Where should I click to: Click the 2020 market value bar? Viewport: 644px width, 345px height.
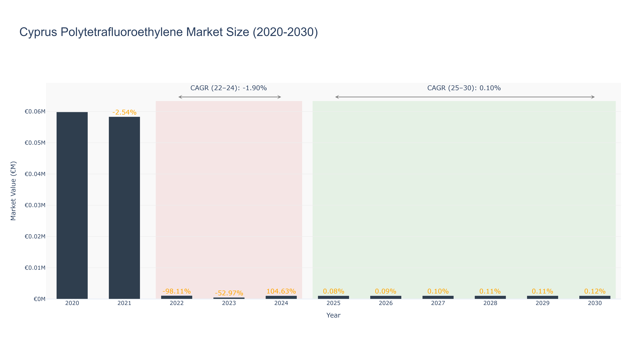(72, 205)
